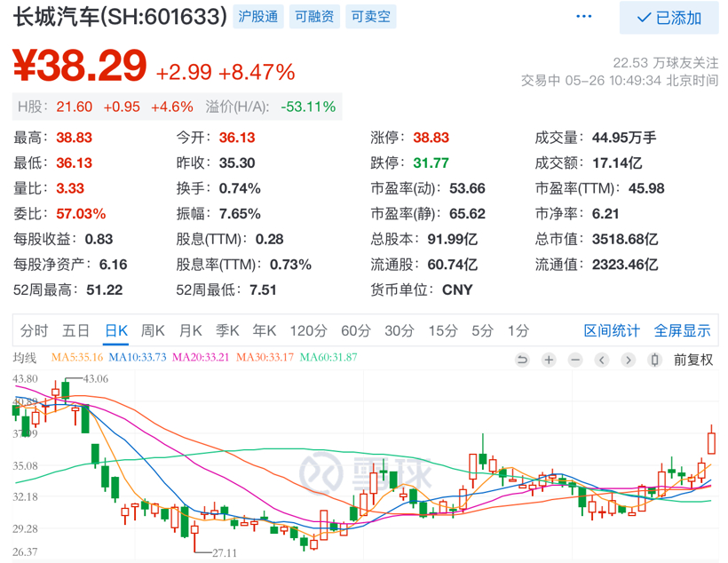Click the 市净率 value 6.21

coord(605,214)
